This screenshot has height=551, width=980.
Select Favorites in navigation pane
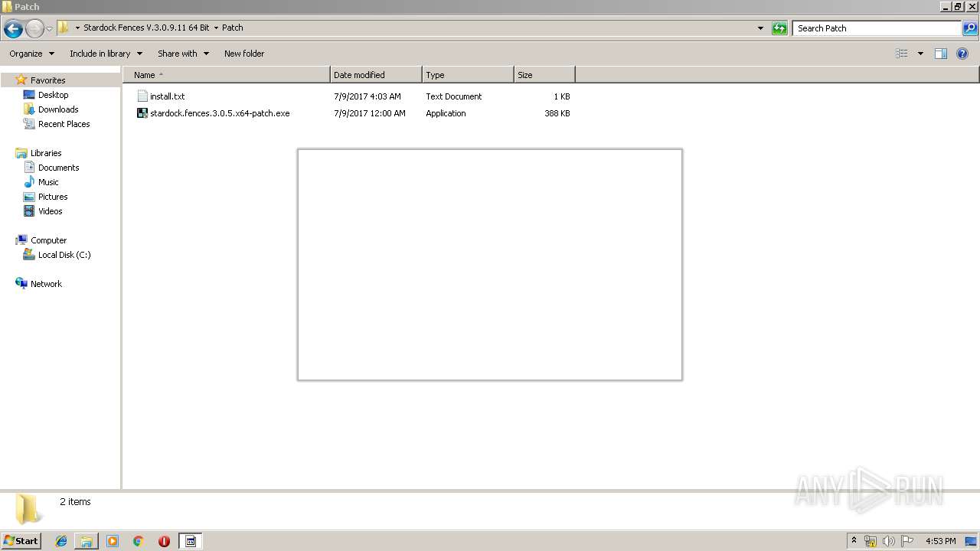(x=47, y=80)
